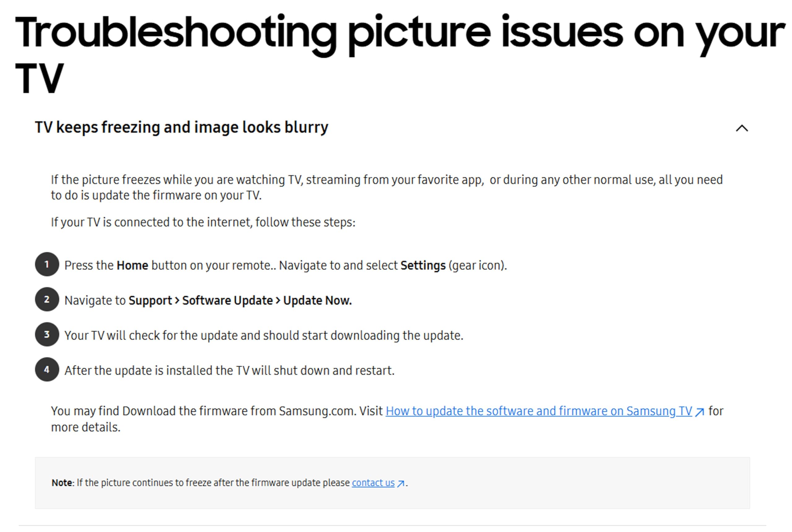Viewport: 792px width, 532px height.
Task: Click the external-link arrow after "Samsung TV"
Action: pyautogui.click(x=700, y=412)
